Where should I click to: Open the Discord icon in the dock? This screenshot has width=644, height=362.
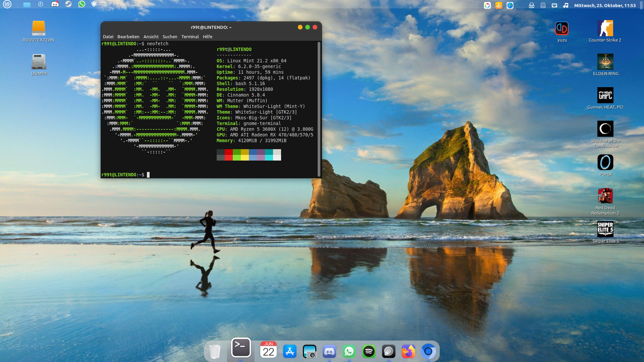pos(329,351)
